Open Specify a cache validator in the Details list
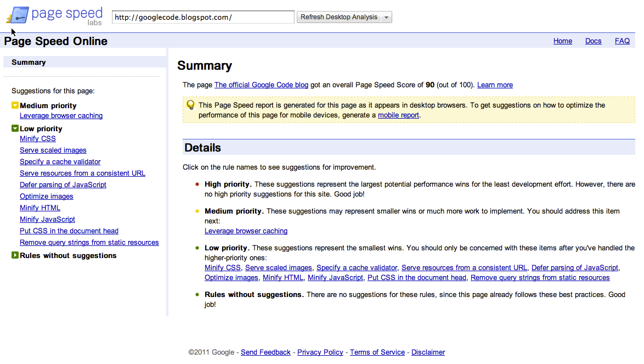 [x=357, y=267]
